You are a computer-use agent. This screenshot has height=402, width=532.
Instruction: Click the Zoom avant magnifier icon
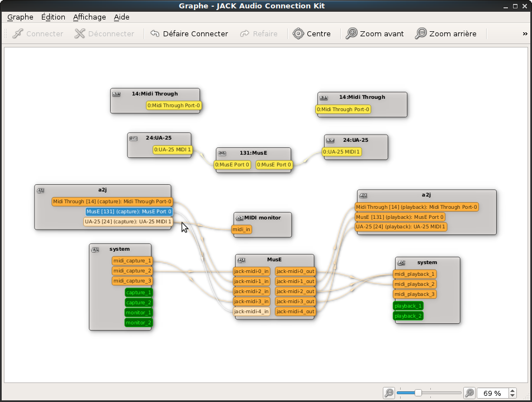click(x=351, y=33)
